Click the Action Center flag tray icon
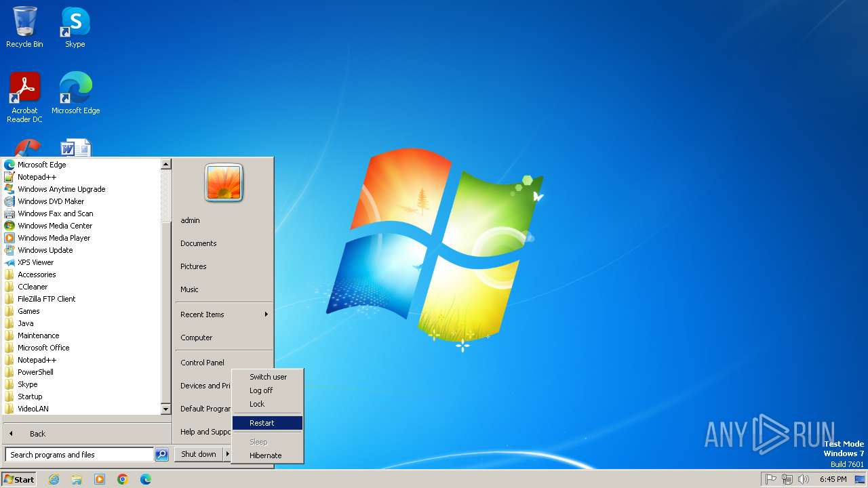868x488 pixels. 770,479
